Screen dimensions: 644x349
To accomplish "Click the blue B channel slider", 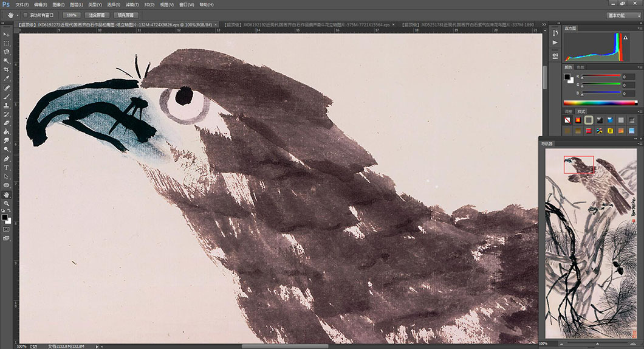I will tap(601, 93).
